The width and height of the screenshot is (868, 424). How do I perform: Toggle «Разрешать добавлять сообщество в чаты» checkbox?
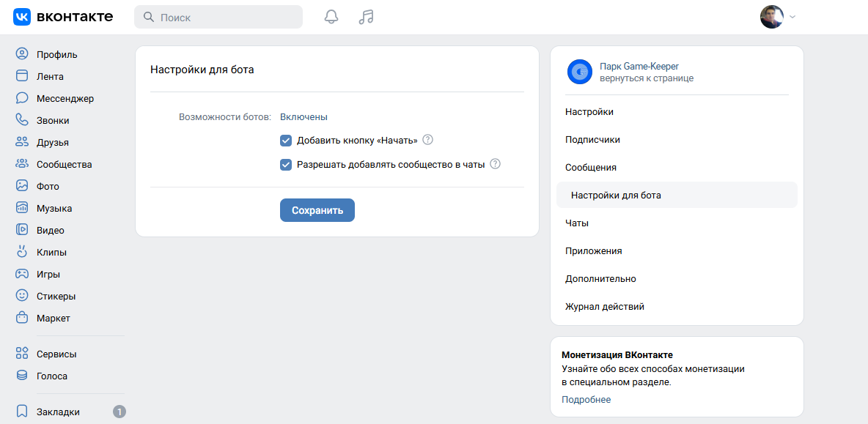286,165
